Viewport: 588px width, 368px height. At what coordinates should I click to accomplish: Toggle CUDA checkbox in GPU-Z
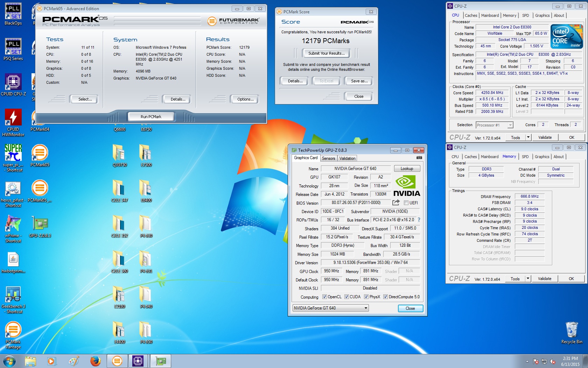346,297
